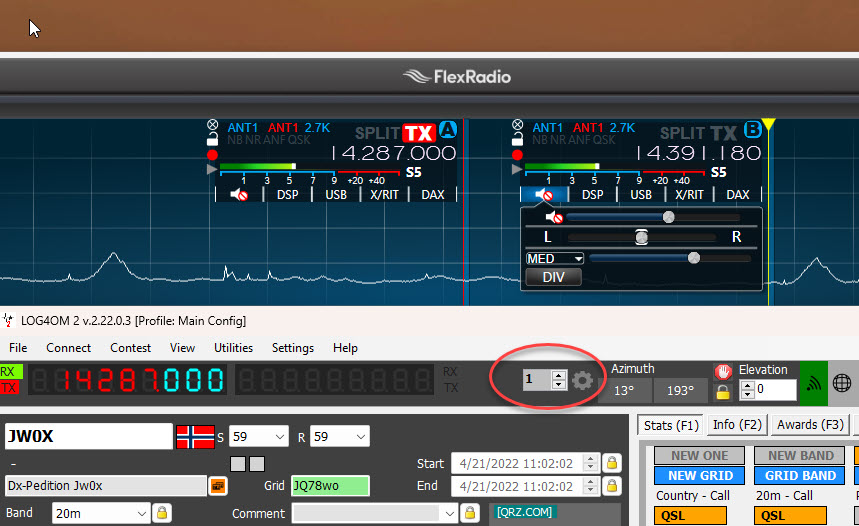The height and width of the screenshot is (526, 859).
Task: Click slice A frequency 14.287.000
Action: pos(393,153)
